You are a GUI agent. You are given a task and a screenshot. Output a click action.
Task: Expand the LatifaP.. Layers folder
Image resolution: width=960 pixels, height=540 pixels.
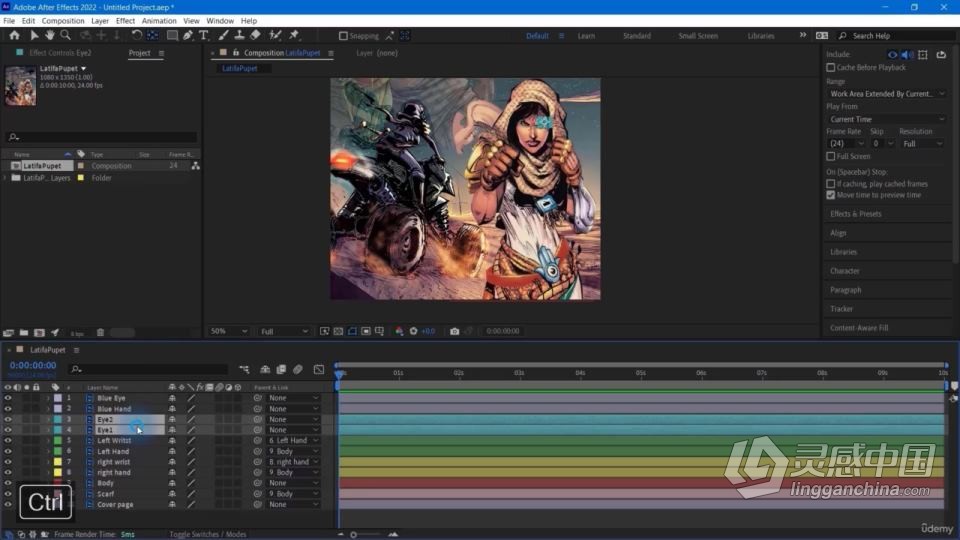point(6,178)
